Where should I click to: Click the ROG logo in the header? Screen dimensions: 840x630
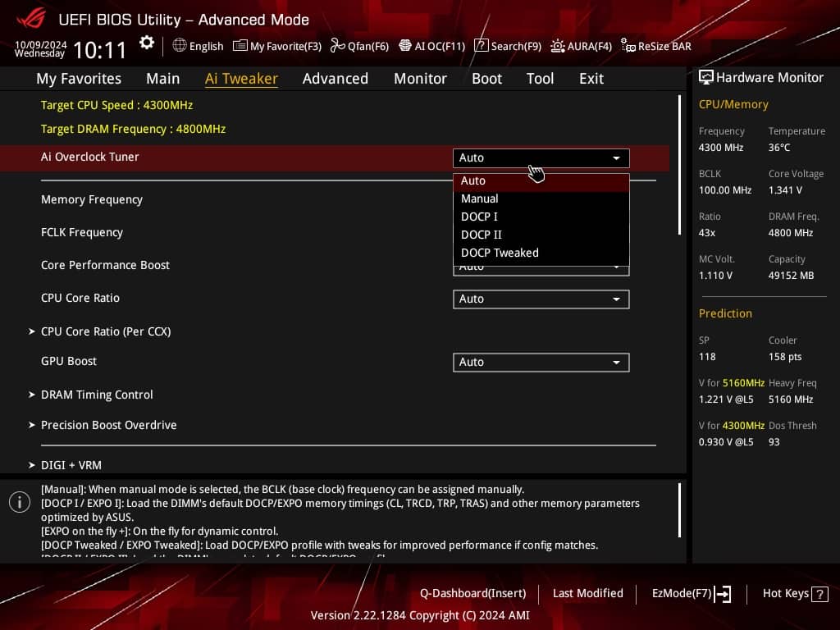coord(31,20)
